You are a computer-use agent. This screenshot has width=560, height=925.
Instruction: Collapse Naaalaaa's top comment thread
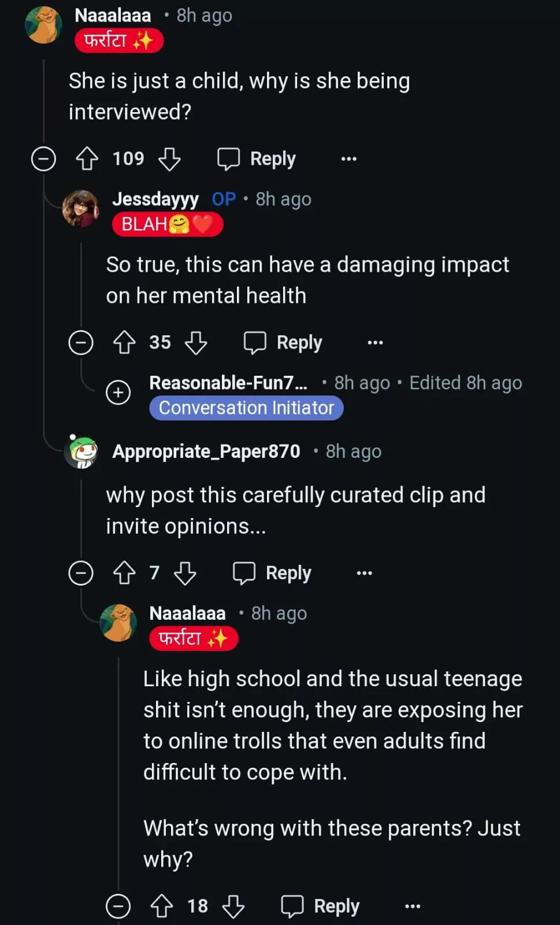point(43,158)
